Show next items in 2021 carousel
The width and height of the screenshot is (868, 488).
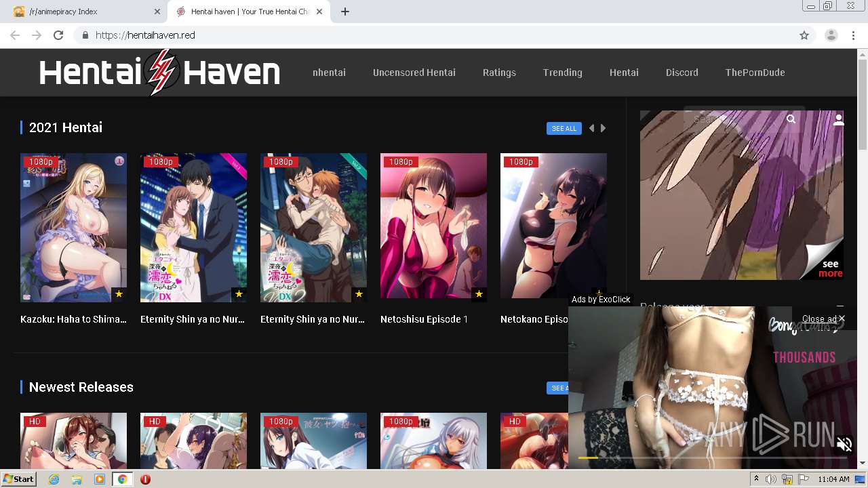603,128
